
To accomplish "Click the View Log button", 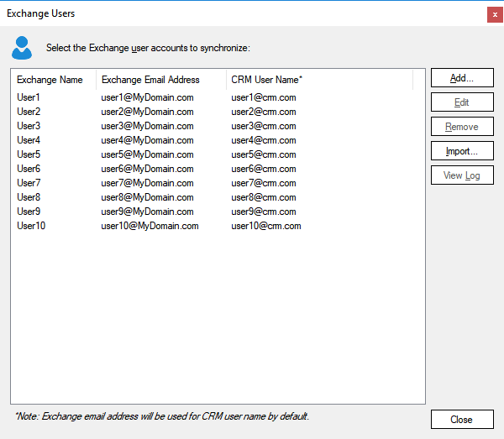I will pyautogui.click(x=461, y=175).
